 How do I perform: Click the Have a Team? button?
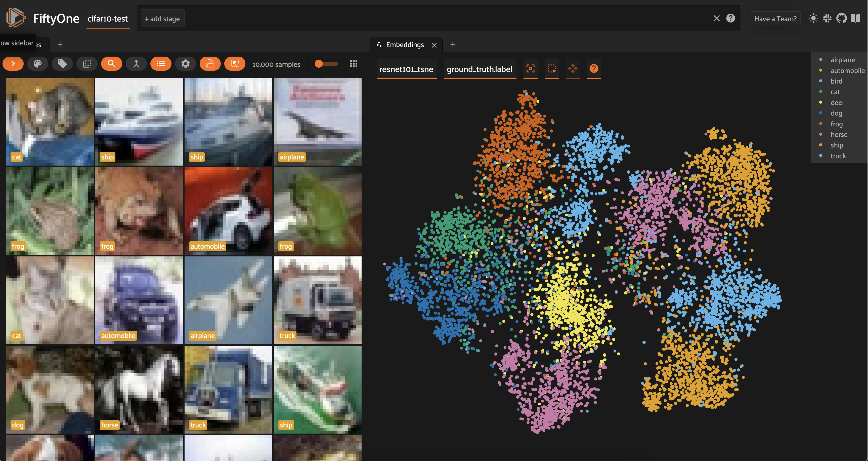tap(775, 19)
